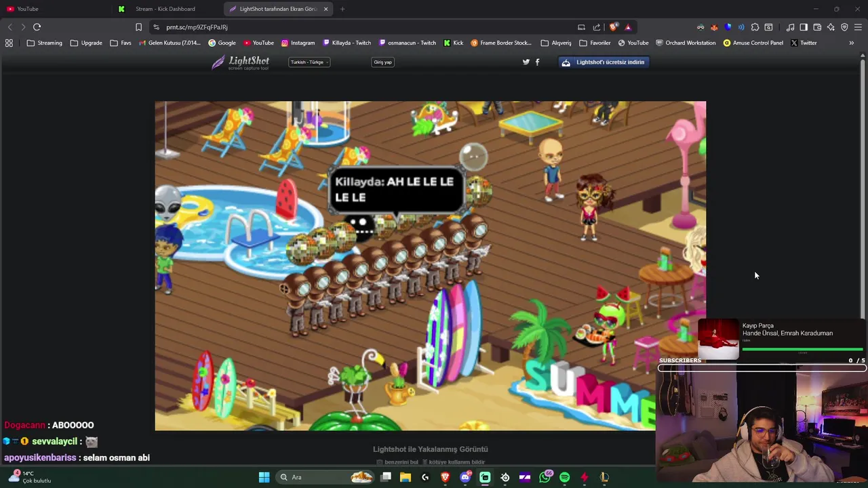Open the Frame Border Stock bookmark
Screen dimensions: 868x488
(501, 43)
